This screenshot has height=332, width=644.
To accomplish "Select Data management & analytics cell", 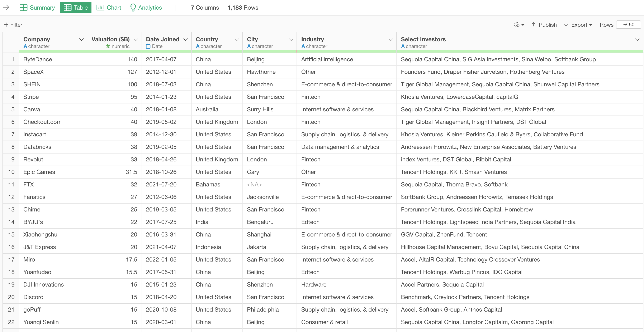I will (x=347, y=147).
